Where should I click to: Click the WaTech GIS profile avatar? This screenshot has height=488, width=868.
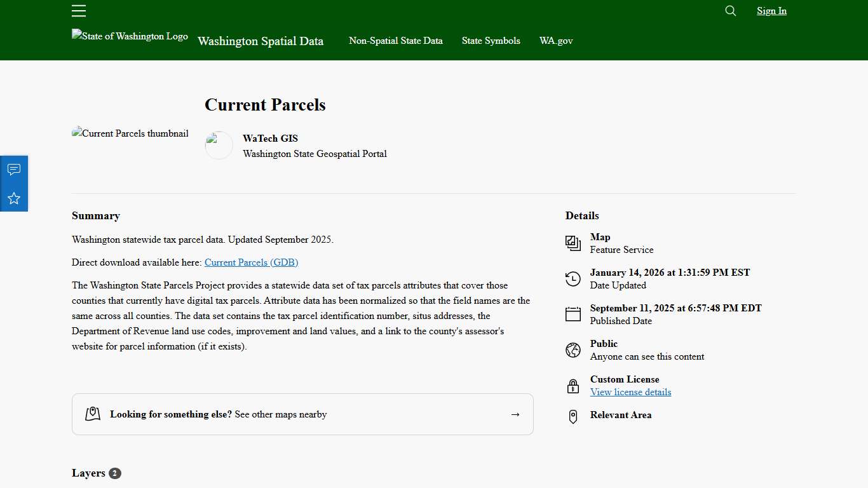point(219,145)
